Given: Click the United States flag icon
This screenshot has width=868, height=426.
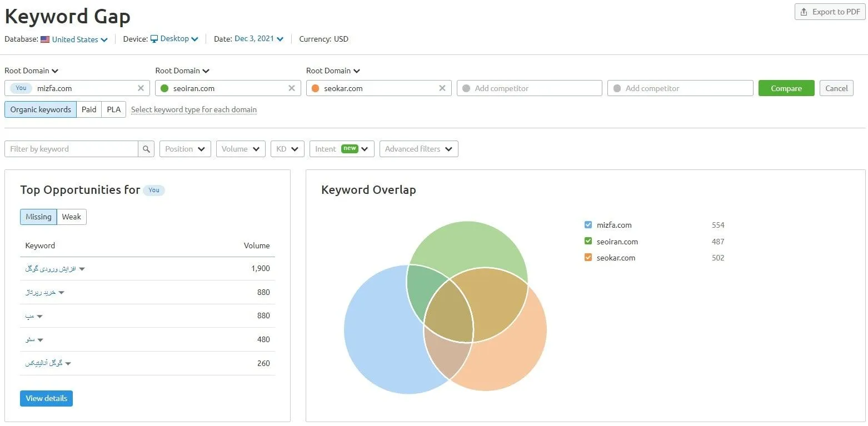Looking at the screenshot, I should pyautogui.click(x=45, y=39).
